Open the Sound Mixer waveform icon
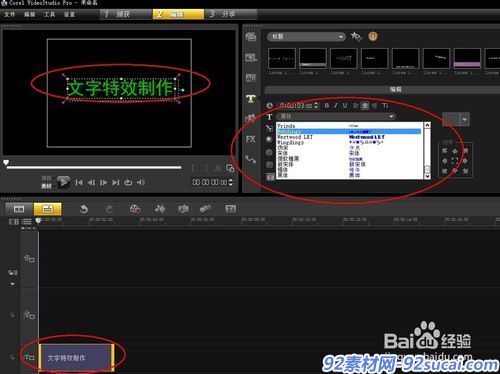 tap(160, 209)
